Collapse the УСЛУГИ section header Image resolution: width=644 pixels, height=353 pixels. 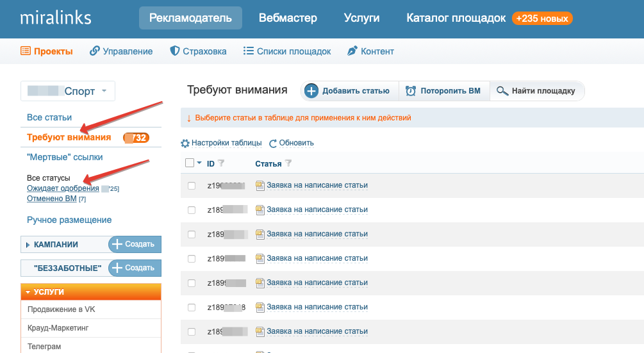91,291
